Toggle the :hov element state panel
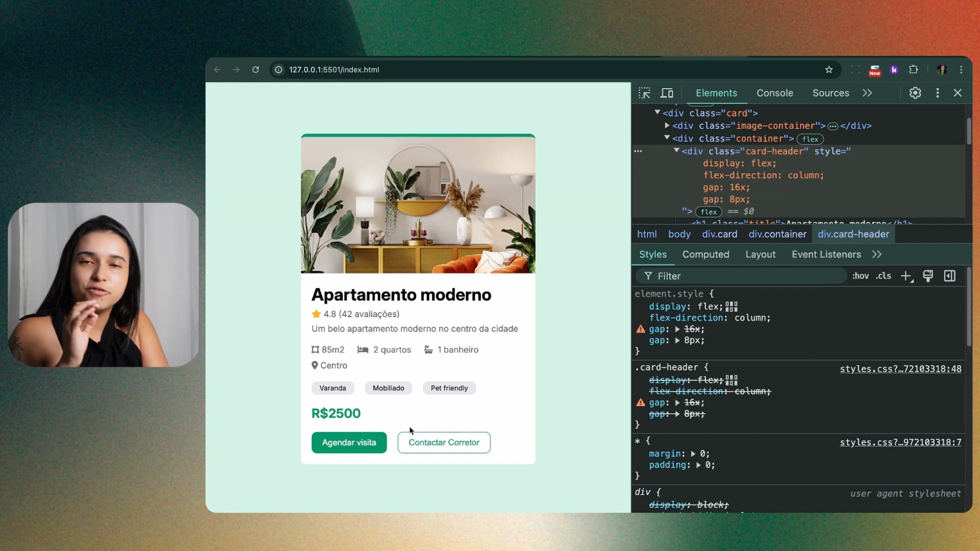 (x=860, y=276)
